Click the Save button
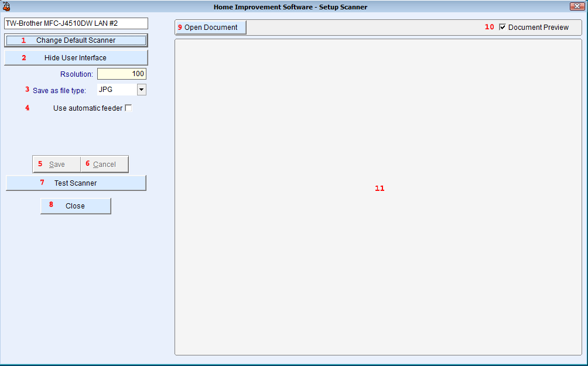 [x=57, y=164]
